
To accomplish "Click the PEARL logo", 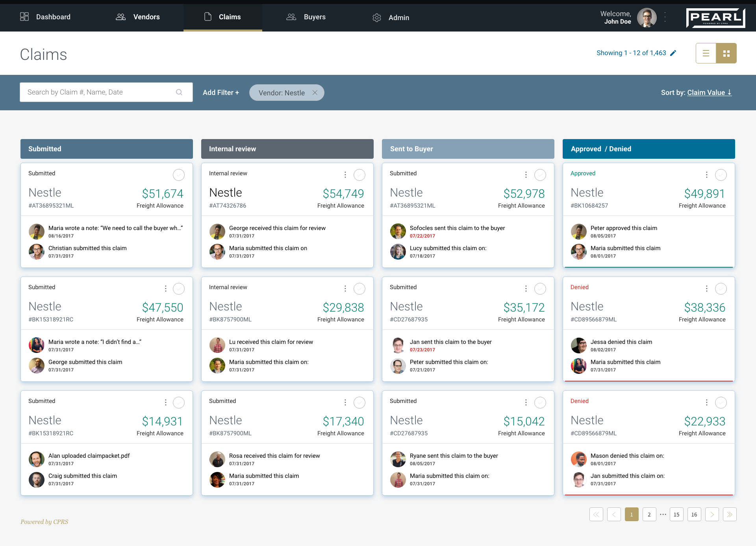I will 715,18.
